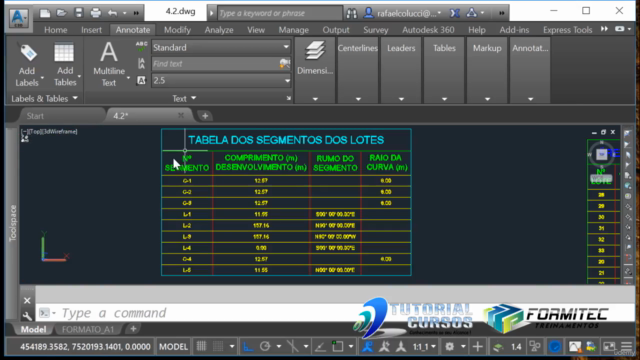
Task: Click the blue hardware acceleration circle icon
Action: point(555,347)
